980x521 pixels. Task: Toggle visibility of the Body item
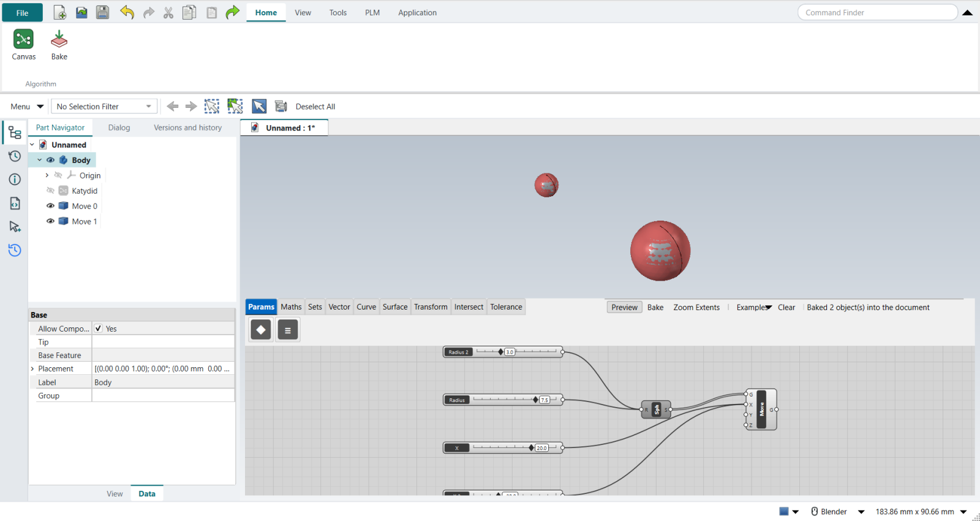point(51,160)
